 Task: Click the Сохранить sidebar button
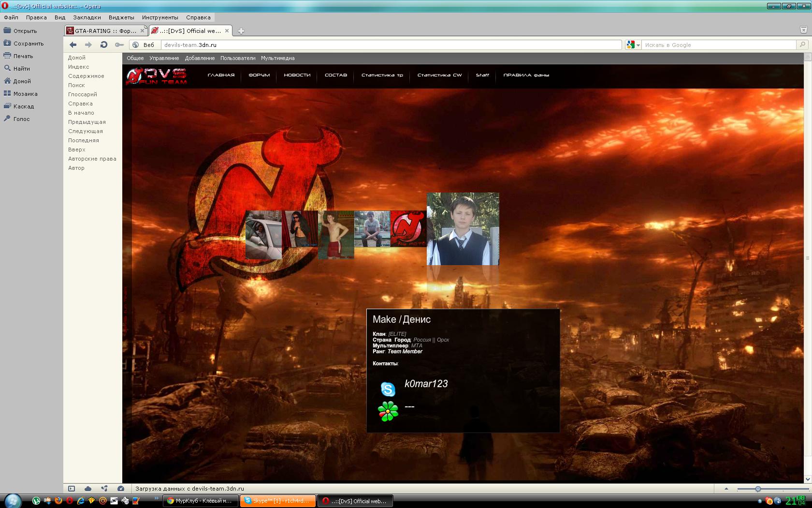click(x=24, y=43)
